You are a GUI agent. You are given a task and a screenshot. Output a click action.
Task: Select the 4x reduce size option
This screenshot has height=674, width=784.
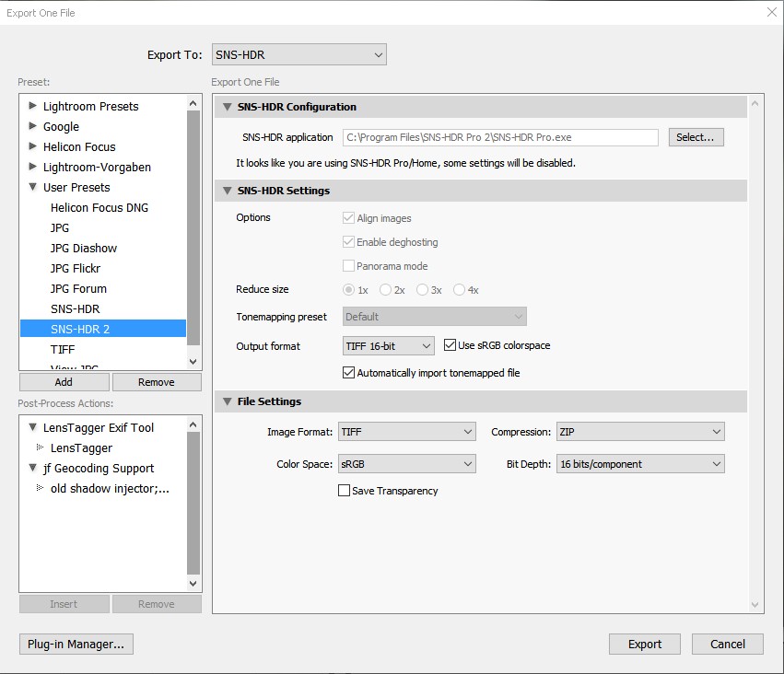tap(459, 290)
